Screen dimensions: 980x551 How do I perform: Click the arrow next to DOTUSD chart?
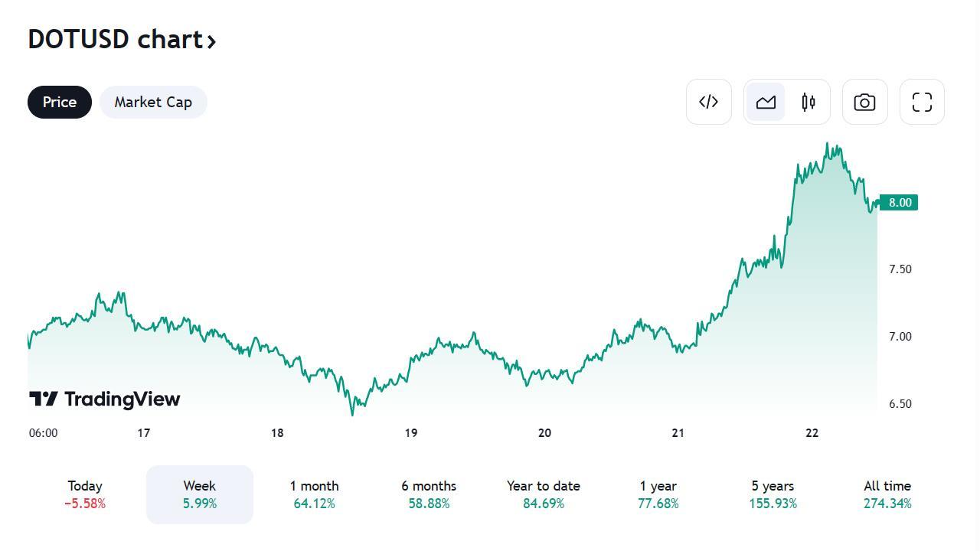pyautogui.click(x=212, y=41)
